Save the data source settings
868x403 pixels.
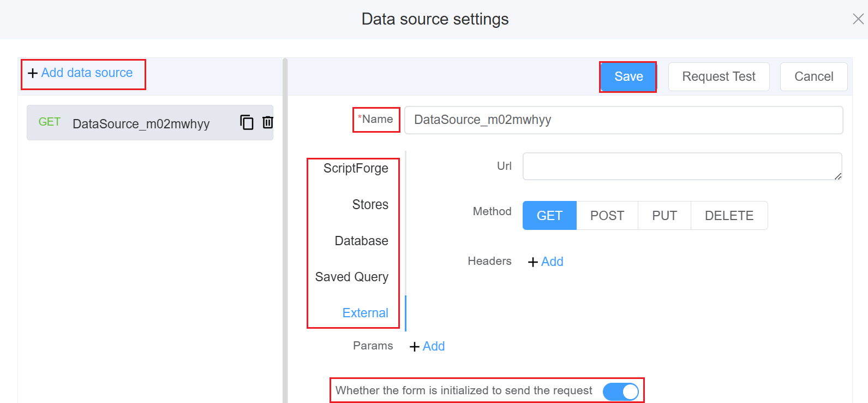click(x=628, y=76)
